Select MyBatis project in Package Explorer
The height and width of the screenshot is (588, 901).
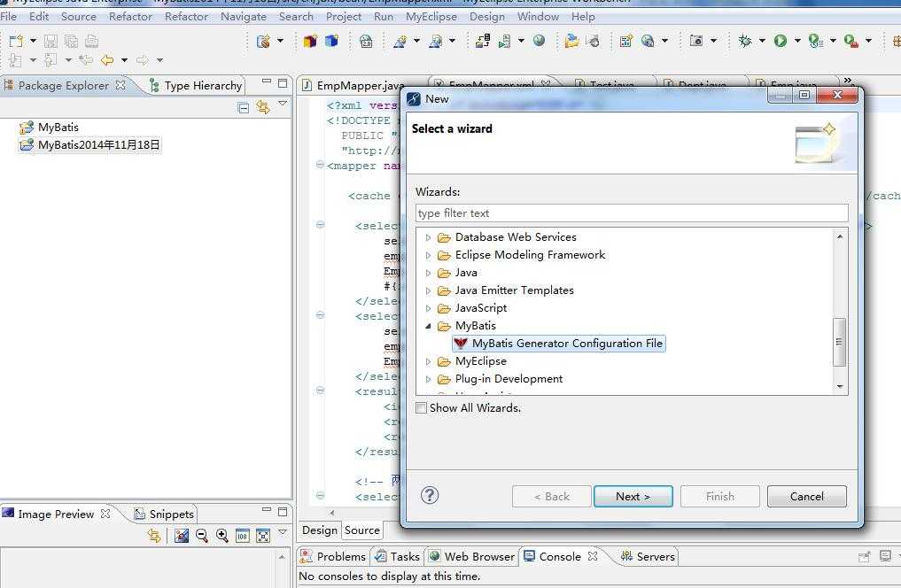coord(49,127)
